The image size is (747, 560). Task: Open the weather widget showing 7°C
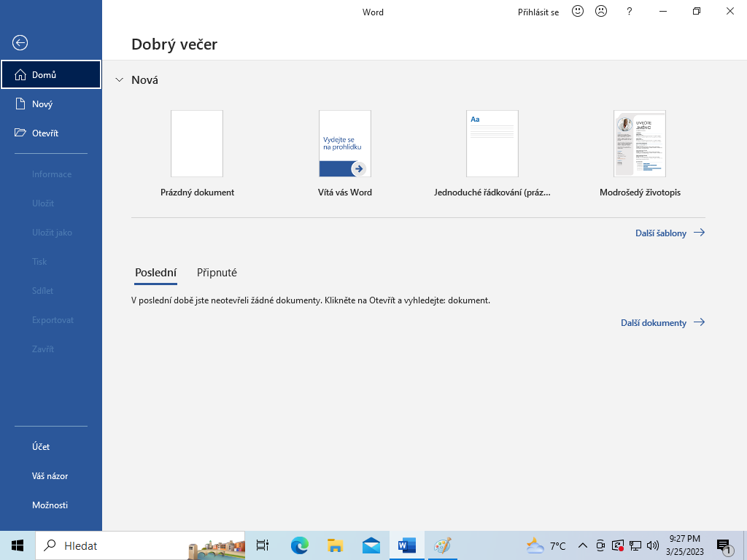click(546, 545)
